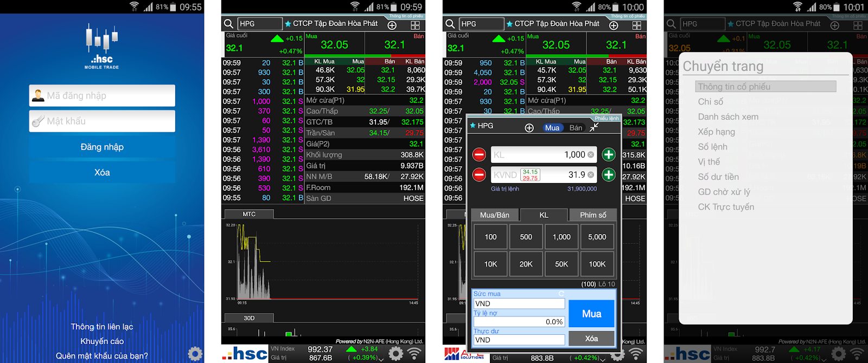Set quantity with the 100 button
Screen dimensions: 868x363
(x=490, y=237)
